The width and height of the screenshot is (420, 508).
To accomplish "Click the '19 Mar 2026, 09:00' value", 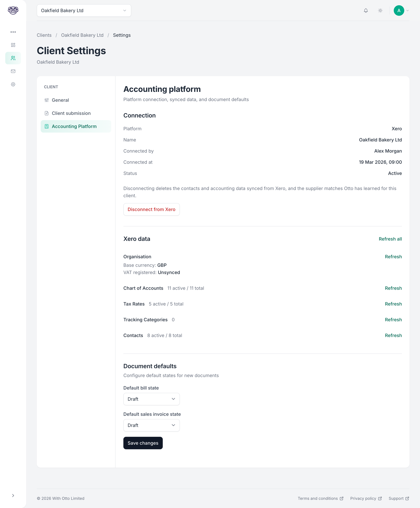I will (x=380, y=162).
